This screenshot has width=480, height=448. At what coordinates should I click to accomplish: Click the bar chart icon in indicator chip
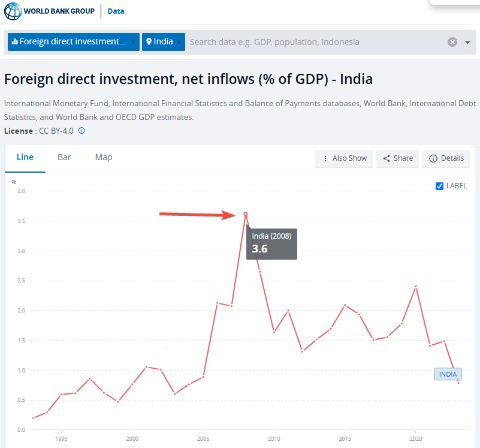coord(14,42)
